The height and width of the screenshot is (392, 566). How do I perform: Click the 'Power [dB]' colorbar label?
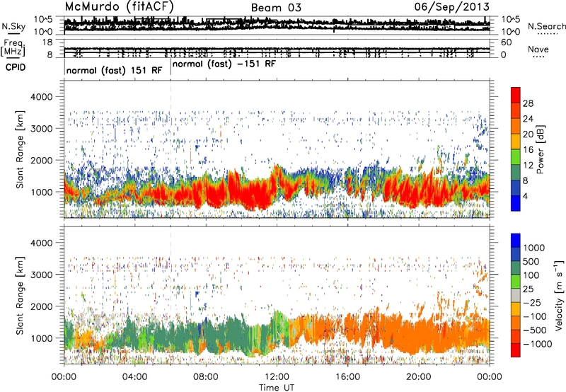coord(541,149)
